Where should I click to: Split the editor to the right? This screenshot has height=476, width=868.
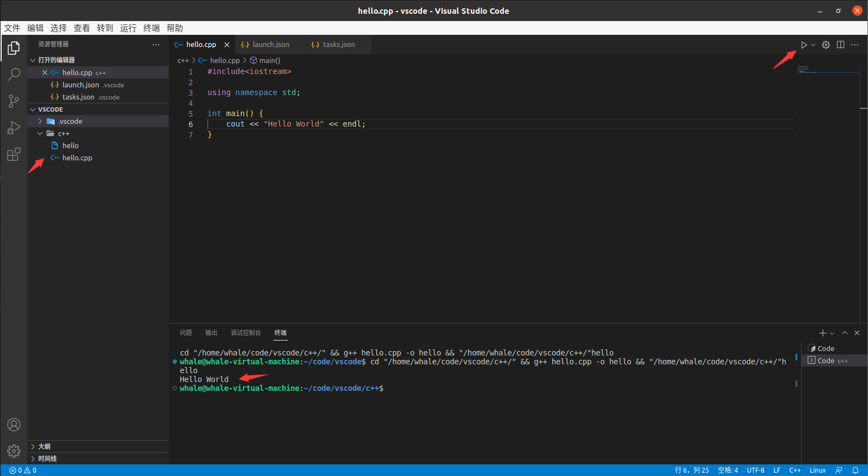click(840, 45)
